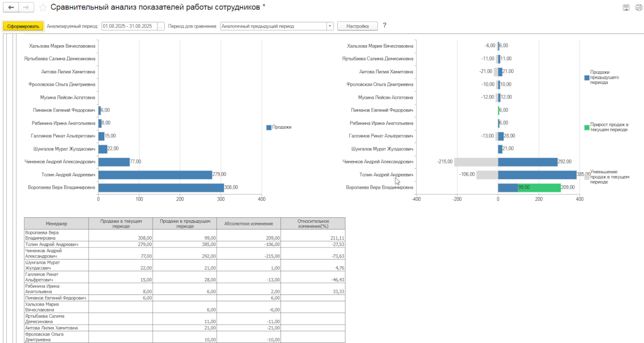Image resolution: width=644 pixels, height=343 pixels.
Task: Click green 'Прирост продаж' legend swatch
Action: click(x=587, y=127)
